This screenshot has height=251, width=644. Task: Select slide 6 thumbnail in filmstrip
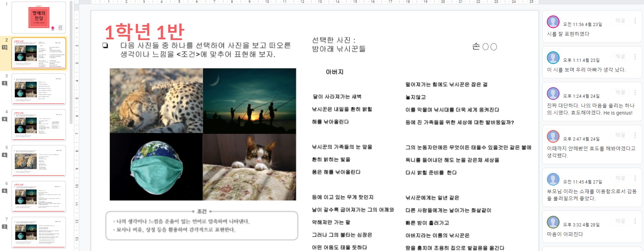pos(39,197)
